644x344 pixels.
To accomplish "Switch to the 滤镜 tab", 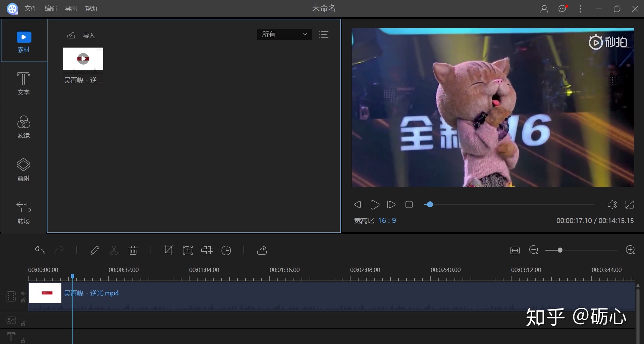I will tap(24, 127).
